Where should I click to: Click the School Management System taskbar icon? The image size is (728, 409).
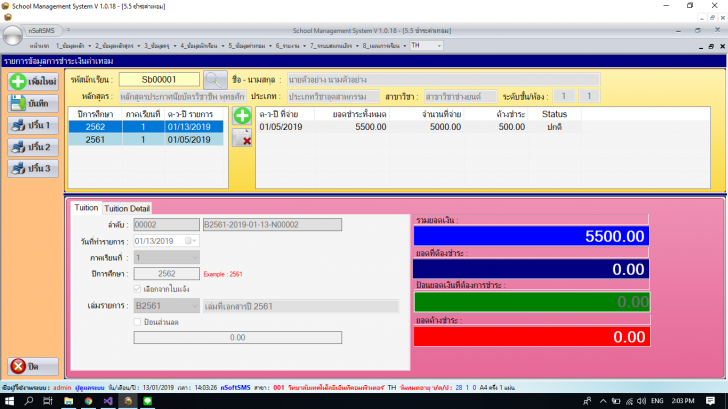point(128,401)
